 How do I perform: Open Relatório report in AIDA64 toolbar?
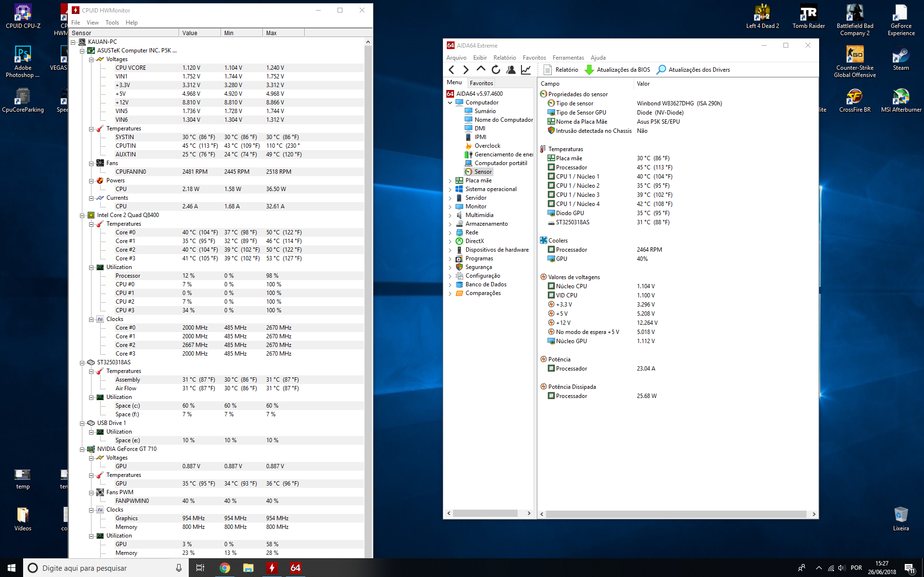point(561,70)
